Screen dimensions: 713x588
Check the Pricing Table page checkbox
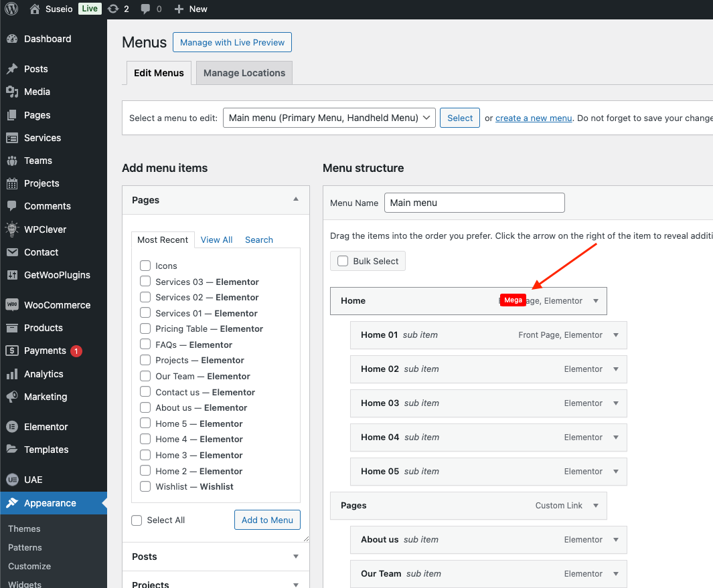(x=145, y=328)
